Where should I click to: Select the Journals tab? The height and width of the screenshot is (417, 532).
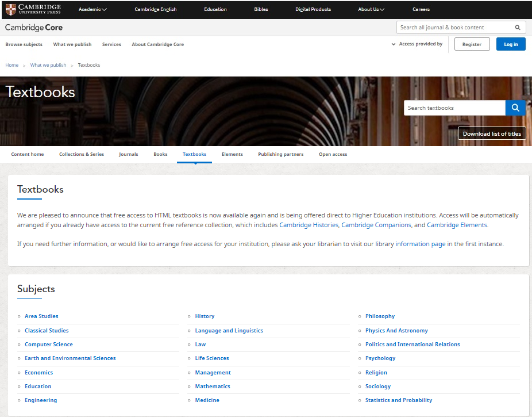click(x=129, y=154)
